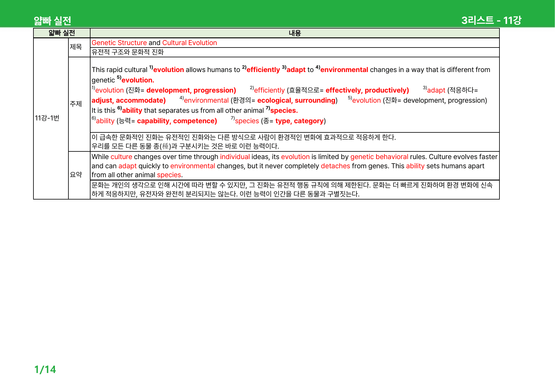Click the Korean sentence starting '이 급속한 문화적인 진화는'
This screenshot has width=555, height=392.
(x=244, y=137)
